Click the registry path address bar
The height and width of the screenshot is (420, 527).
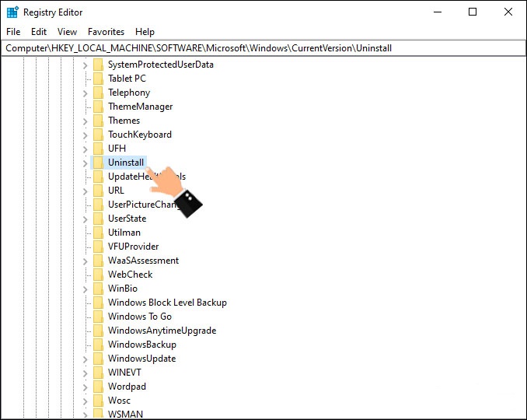click(x=263, y=48)
